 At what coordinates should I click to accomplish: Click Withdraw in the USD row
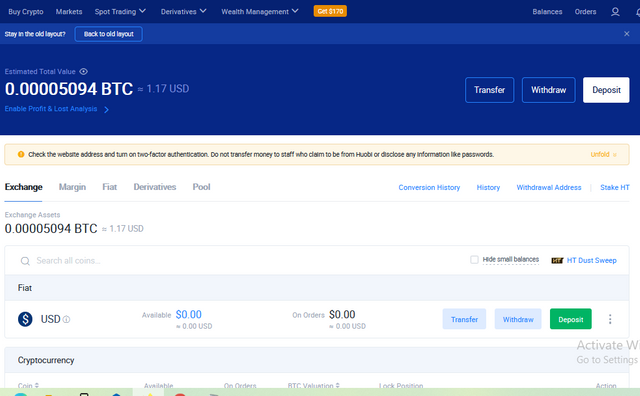click(518, 319)
